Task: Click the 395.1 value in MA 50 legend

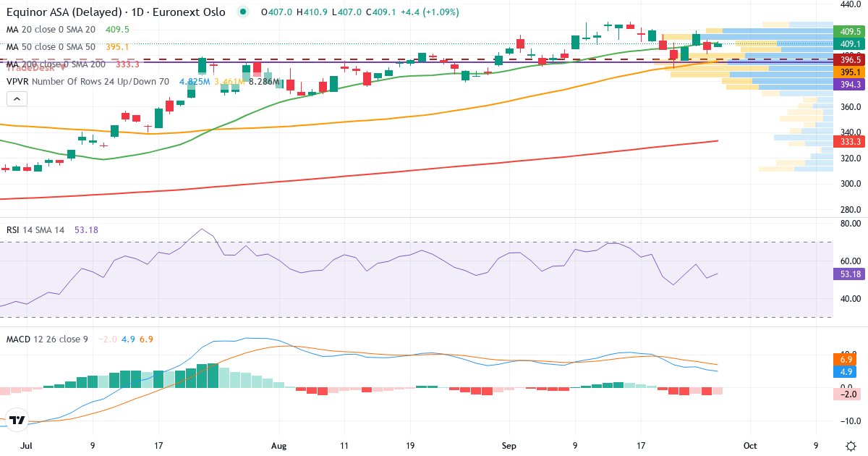Action: (117, 47)
